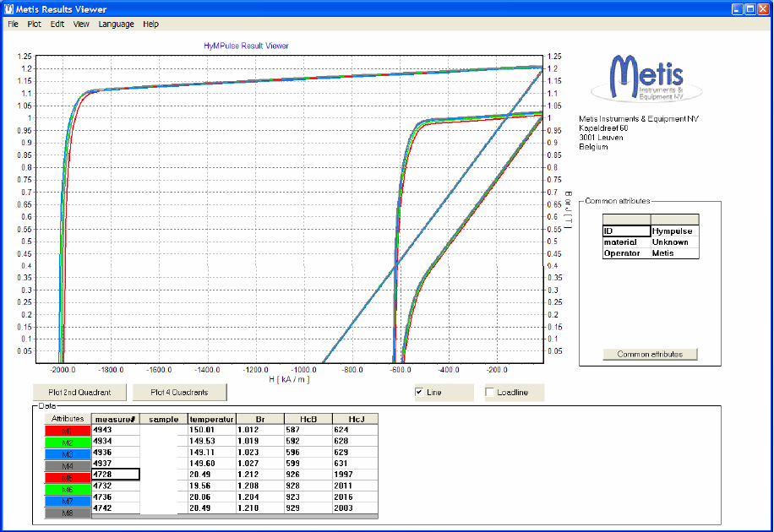Image resolution: width=774 pixels, height=532 pixels.
Task: Enable the Loadline checkbox
Action: point(490,393)
